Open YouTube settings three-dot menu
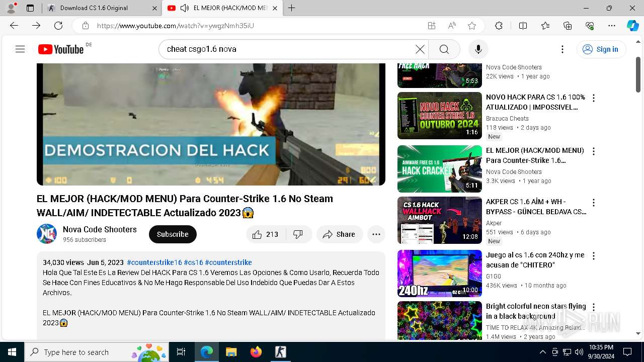The height and width of the screenshot is (362, 644). 562,49
